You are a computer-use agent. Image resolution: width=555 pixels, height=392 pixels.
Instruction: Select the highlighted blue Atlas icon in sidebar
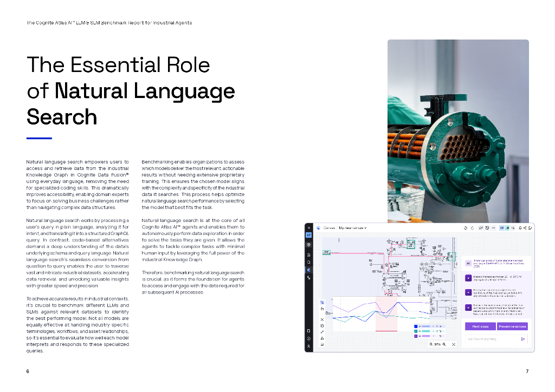pos(308,270)
